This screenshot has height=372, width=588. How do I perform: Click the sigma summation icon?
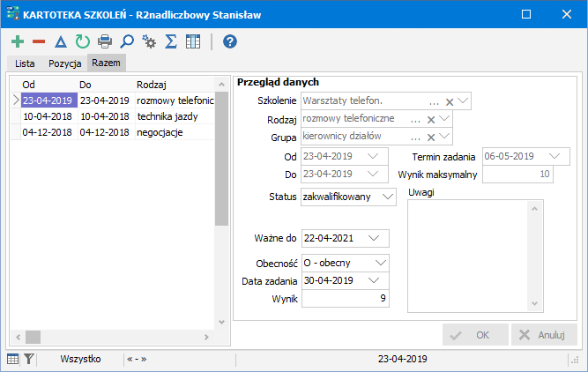tap(171, 41)
